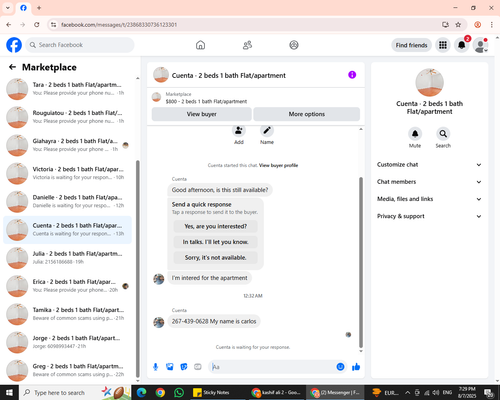This screenshot has height=400, width=500.
Task: Attach a photo file icon
Action: point(170,367)
